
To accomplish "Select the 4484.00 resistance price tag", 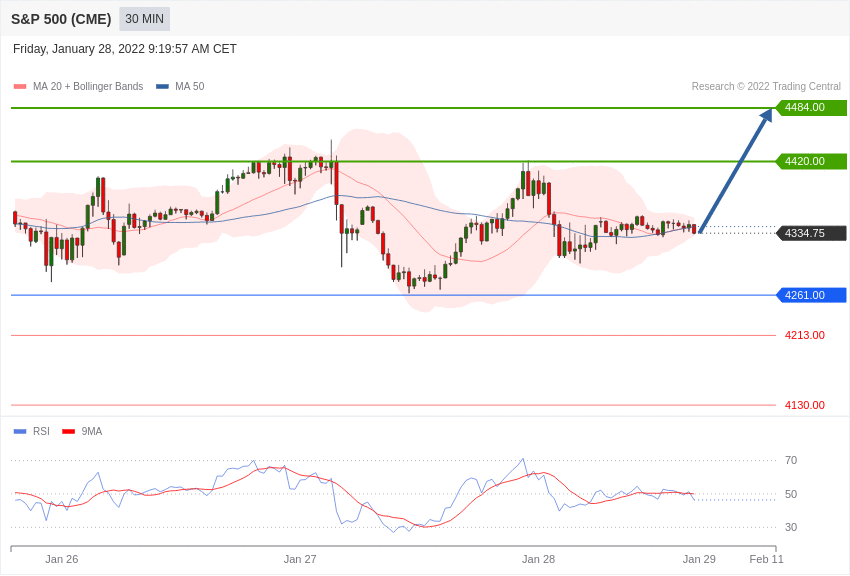I will [811, 107].
